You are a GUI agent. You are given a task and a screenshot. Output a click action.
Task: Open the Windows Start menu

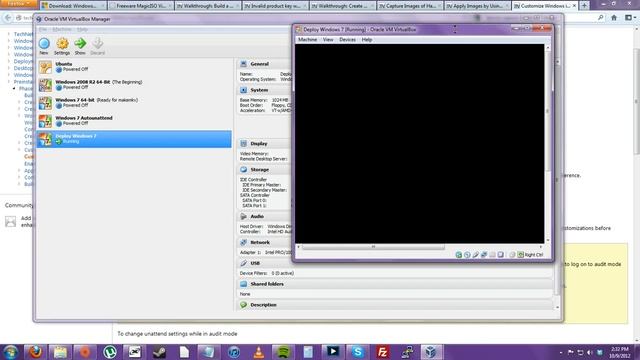click(10, 352)
